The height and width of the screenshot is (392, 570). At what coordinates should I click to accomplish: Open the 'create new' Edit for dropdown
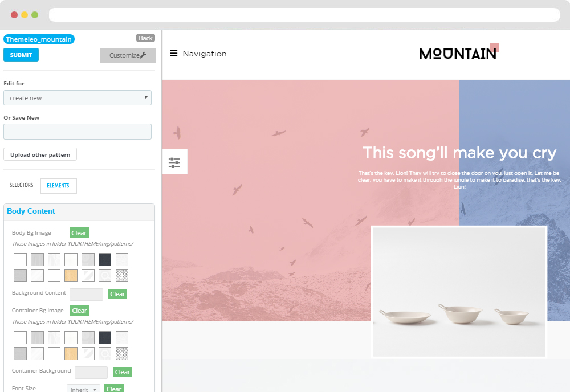(x=78, y=98)
